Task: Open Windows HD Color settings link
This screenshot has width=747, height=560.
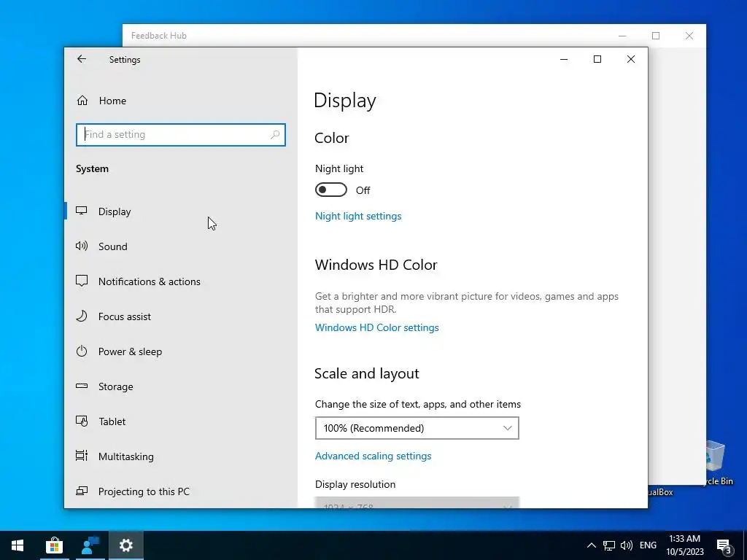Action: coord(377,327)
